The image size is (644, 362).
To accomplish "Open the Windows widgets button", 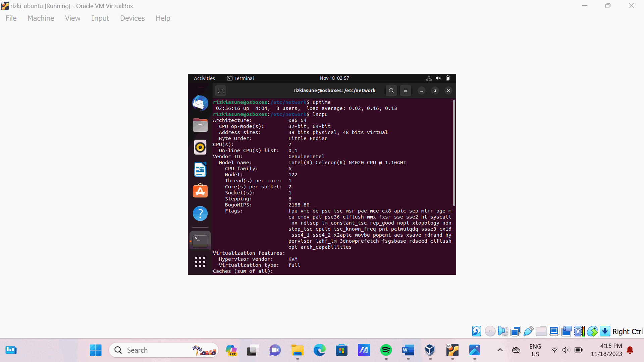I will 11,350.
